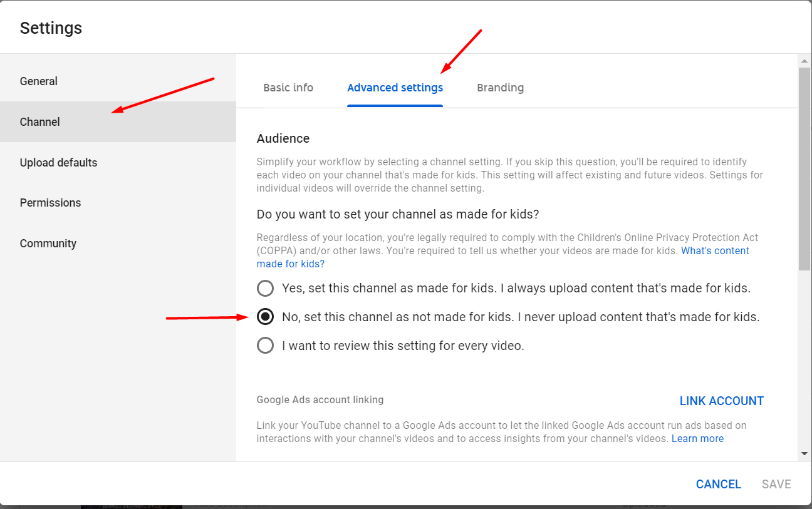Click the vertical scrollbar thumb
This screenshot has height=509, width=812.
[804, 169]
